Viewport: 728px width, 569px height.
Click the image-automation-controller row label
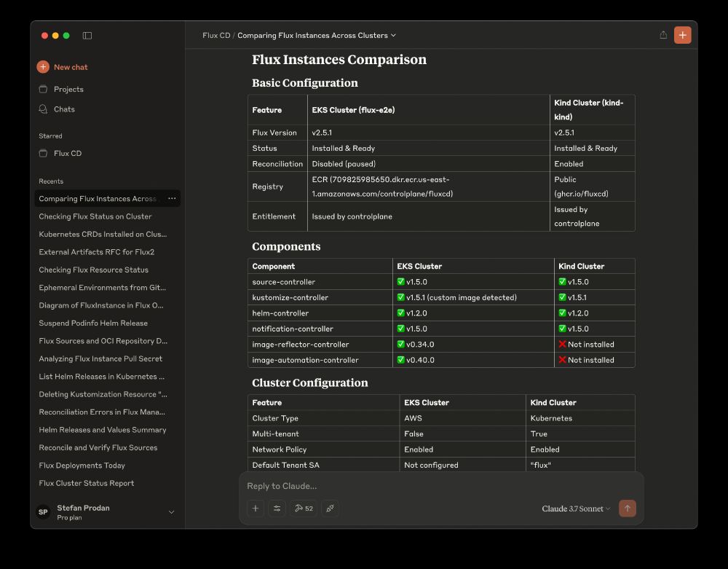tap(306, 360)
